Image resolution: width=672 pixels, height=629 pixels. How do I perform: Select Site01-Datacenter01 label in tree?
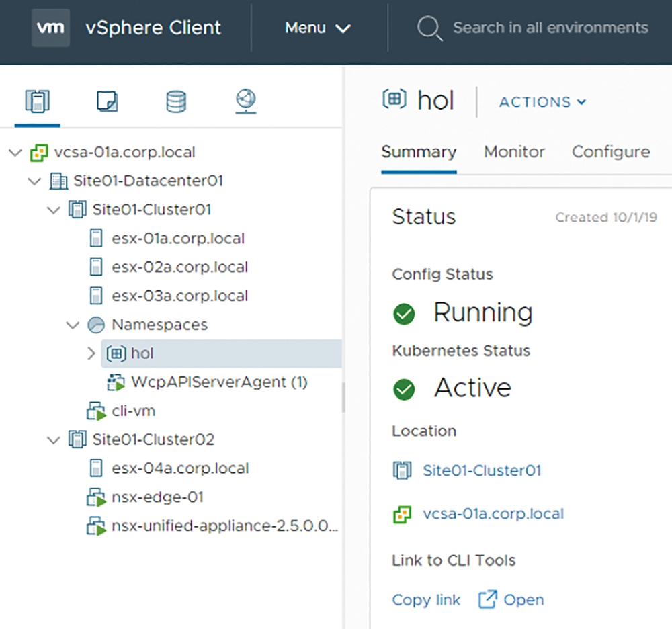149,181
